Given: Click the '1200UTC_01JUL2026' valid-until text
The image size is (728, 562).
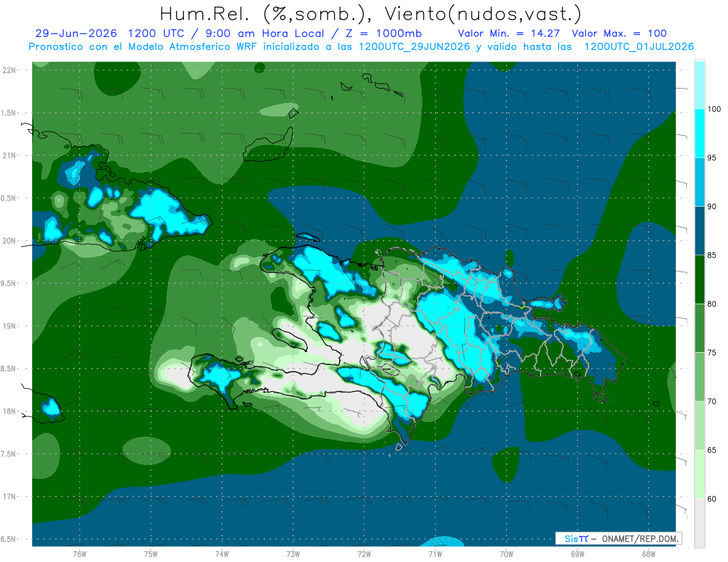Looking at the screenshot, I should click(639, 47).
